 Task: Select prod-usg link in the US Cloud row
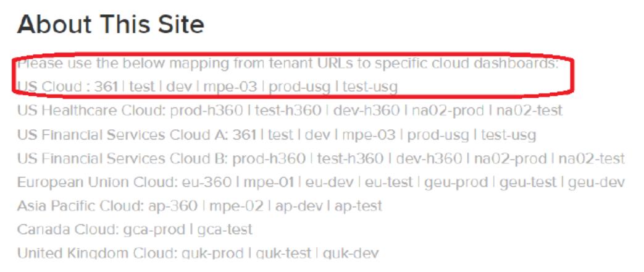click(300, 87)
